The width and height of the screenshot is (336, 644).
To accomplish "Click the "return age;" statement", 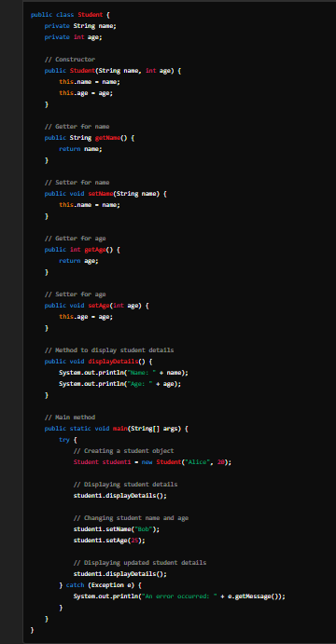I will pos(79,261).
